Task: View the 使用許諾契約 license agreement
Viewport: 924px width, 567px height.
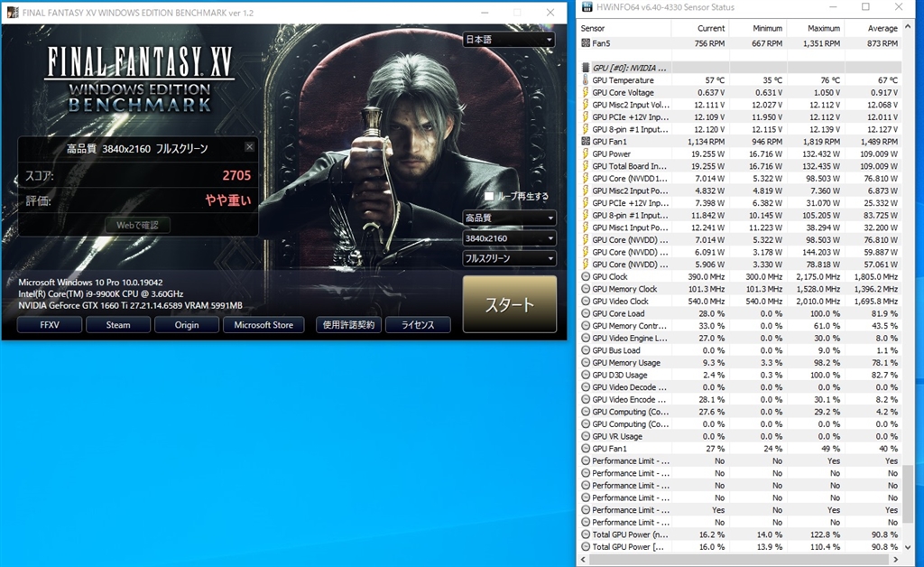Action: click(349, 325)
